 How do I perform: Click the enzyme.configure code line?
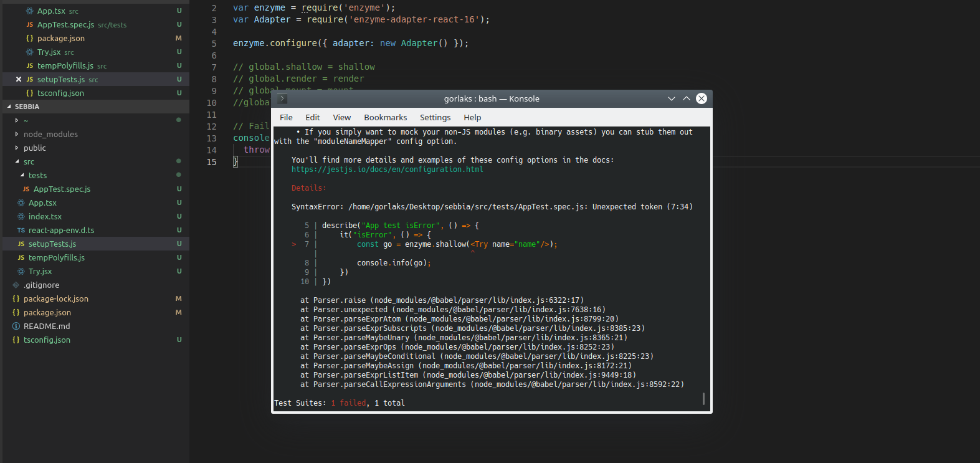351,43
